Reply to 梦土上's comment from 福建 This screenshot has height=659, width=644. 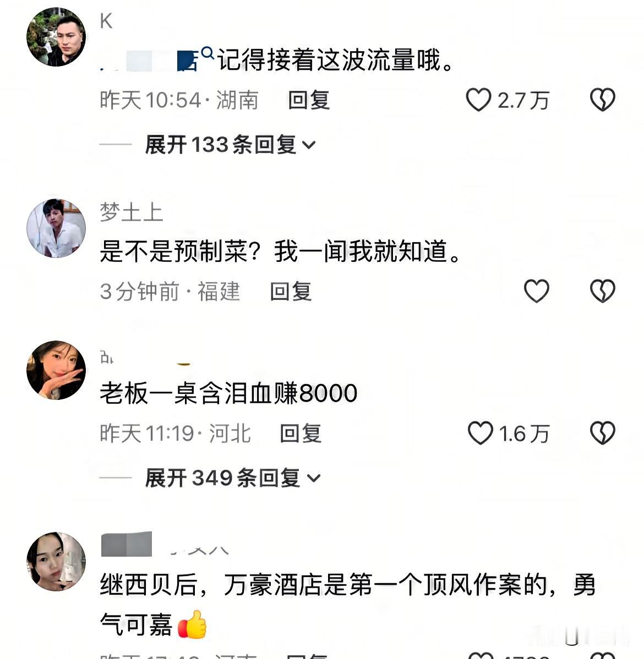coord(291,291)
